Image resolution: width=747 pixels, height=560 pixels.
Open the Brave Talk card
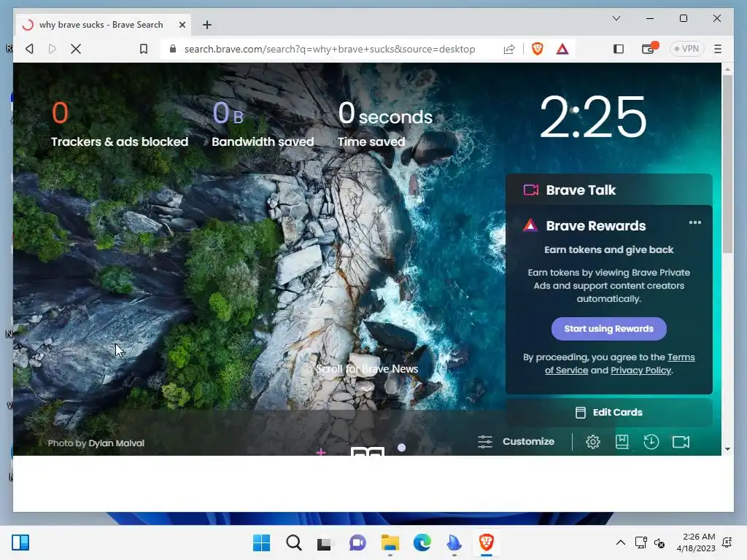[x=609, y=190]
